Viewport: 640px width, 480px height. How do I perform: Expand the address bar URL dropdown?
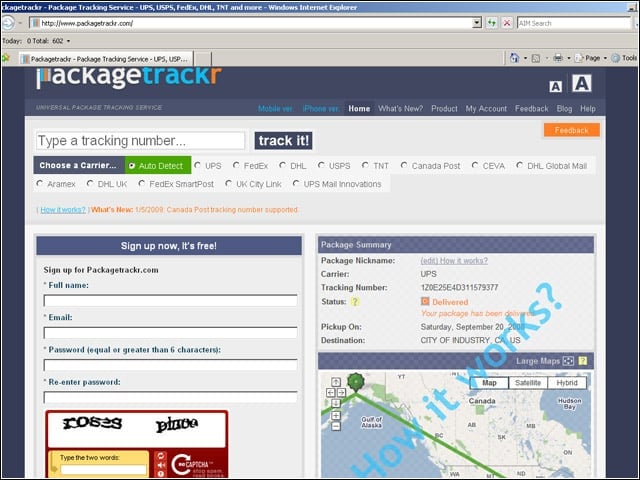click(x=476, y=23)
